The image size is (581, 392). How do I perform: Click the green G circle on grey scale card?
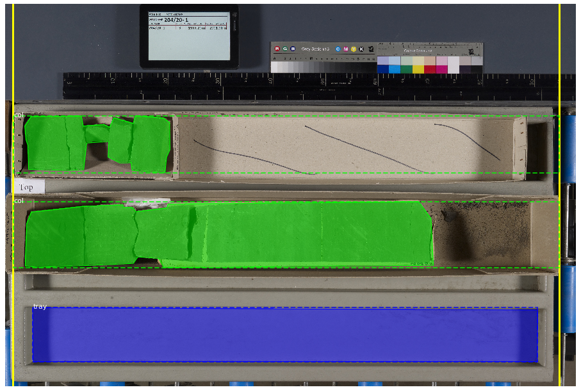click(285, 49)
